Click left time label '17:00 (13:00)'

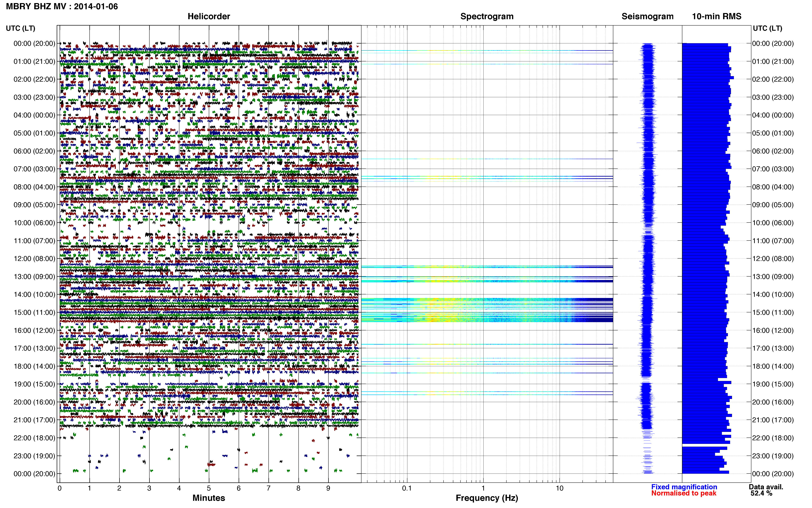pos(34,348)
